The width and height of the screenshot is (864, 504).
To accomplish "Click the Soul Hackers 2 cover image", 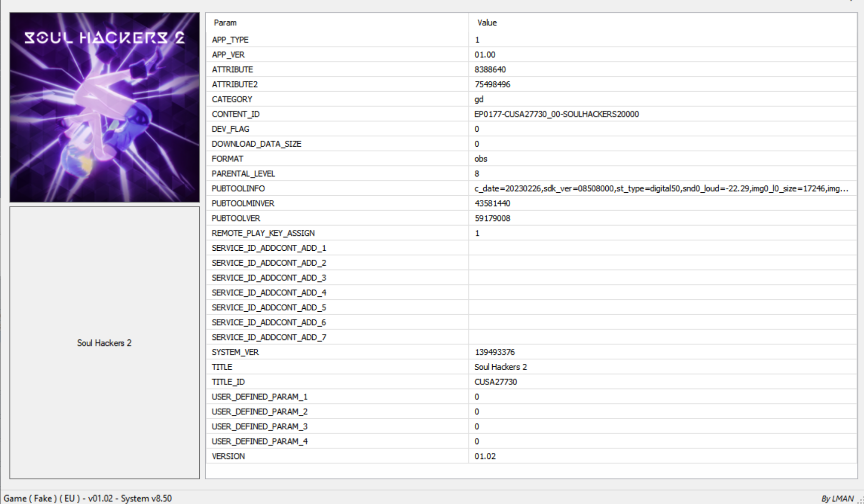I will point(105,107).
